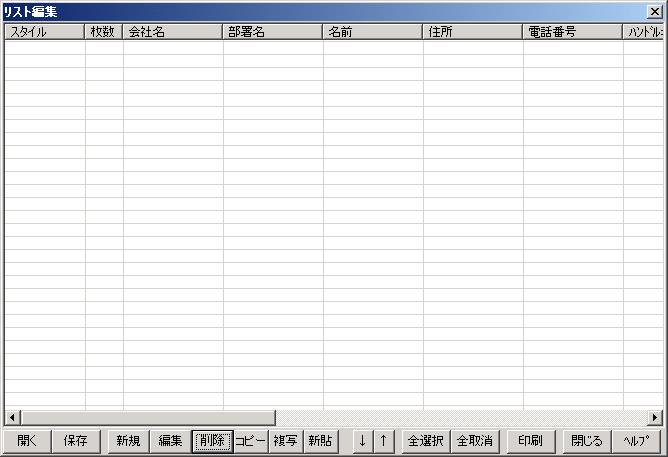Click the 新貼 paste button
Screen dimensions: 668x457
pyautogui.click(x=320, y=441)
